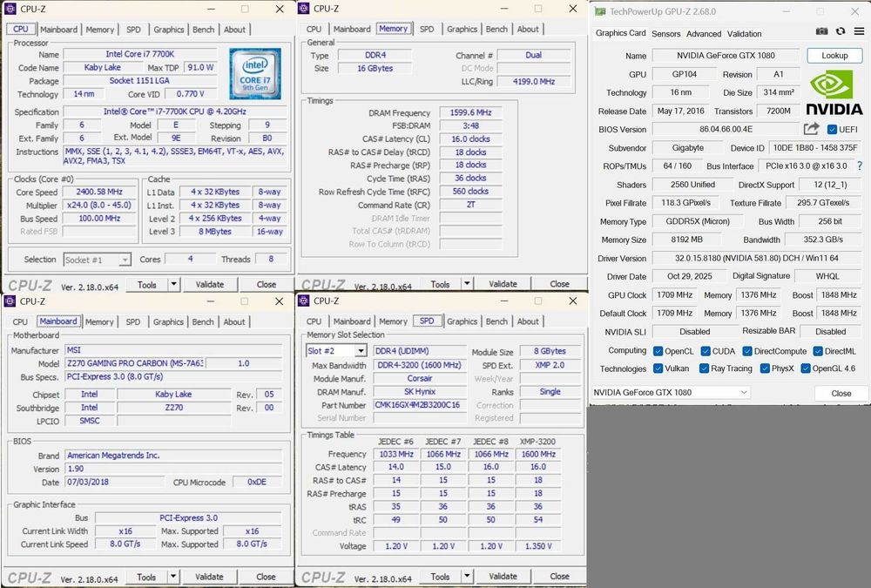Click the title bar icon of the CPU-tab CPU-Z window
The image size is (871, 588).
point(10,9)
